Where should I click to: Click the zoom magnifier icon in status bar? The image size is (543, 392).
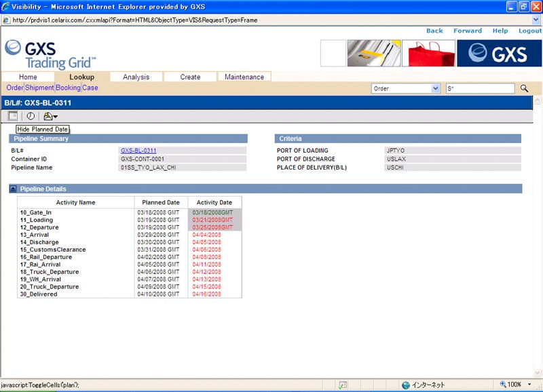(x=503, y=385)
